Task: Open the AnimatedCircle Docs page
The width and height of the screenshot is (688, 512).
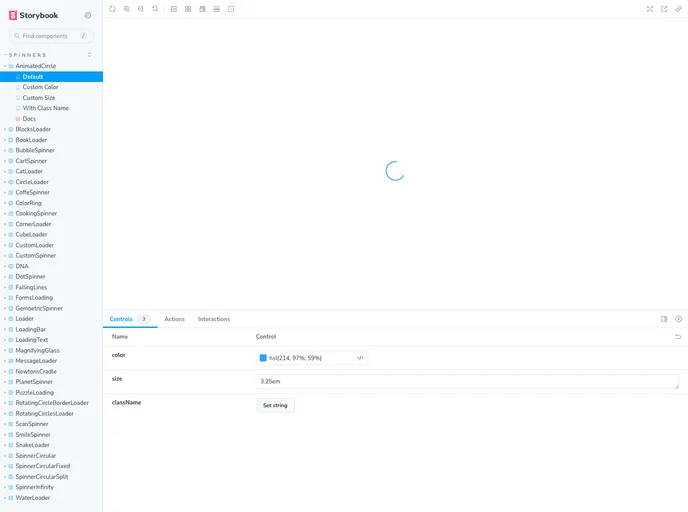Action: click(29, 119)
